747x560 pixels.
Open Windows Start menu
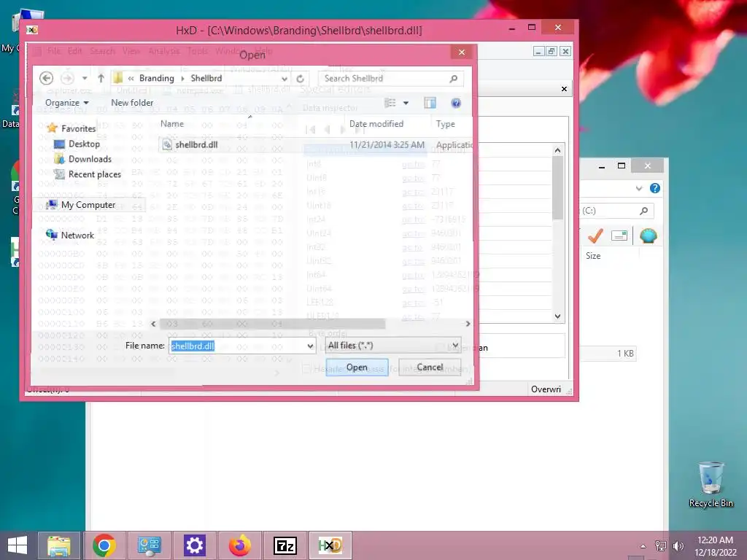point(18,545)
